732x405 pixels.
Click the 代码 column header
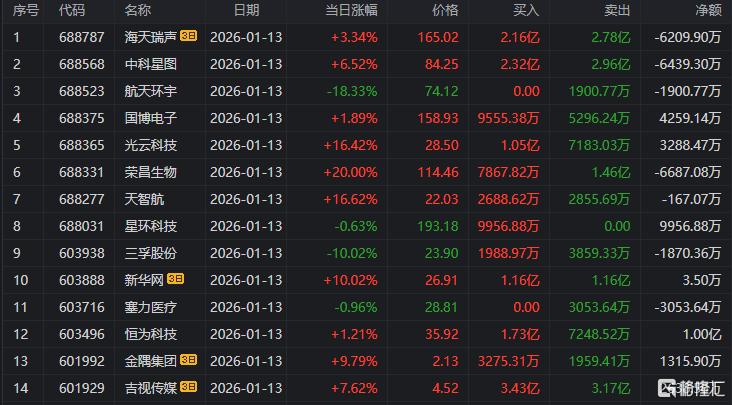coord(72,10)
